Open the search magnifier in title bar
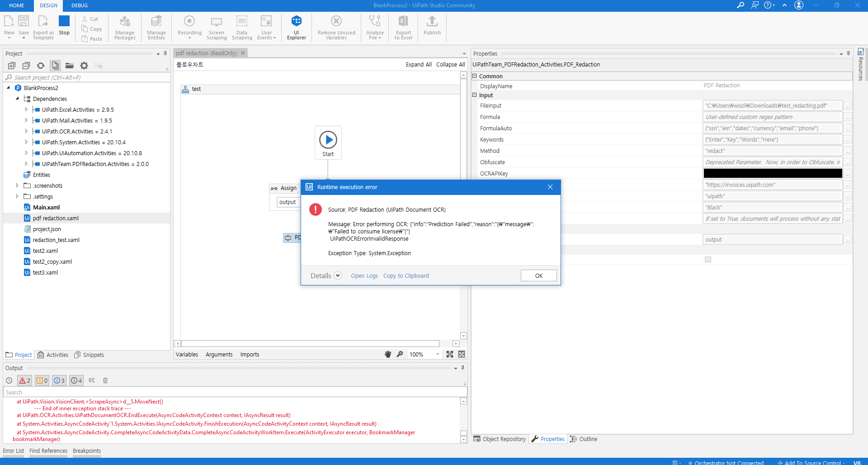Viewport: 868px width, 465px height. click(741, 5)
